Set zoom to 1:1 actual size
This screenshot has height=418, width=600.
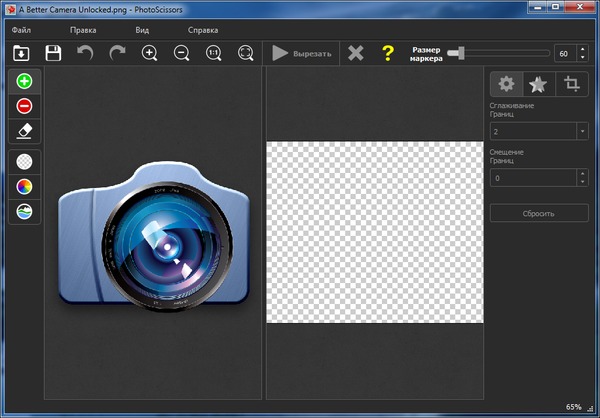[213, 53]
